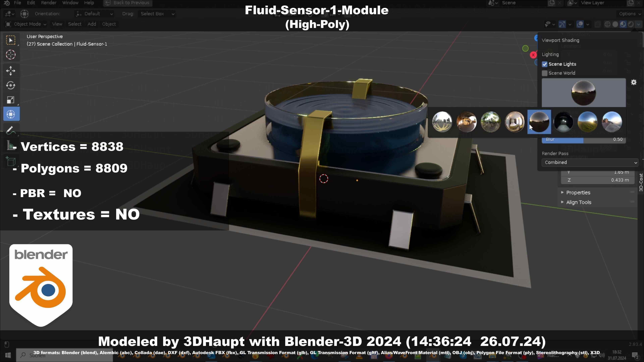This screenshot has height=362, width=644.
Task: Click the Windows taskbar search box
Action: pyautogui.click(x=65, y=355)
